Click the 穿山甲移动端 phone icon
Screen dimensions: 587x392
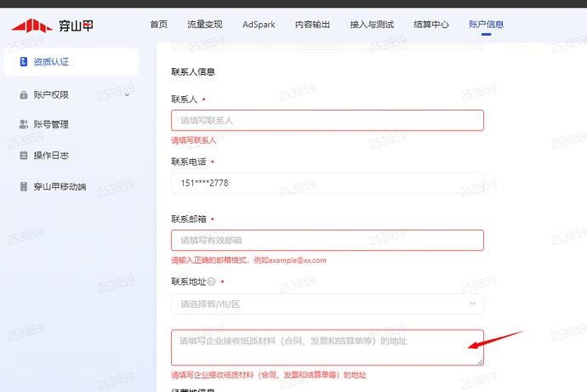pyautogui.click(x=24, y=186)
